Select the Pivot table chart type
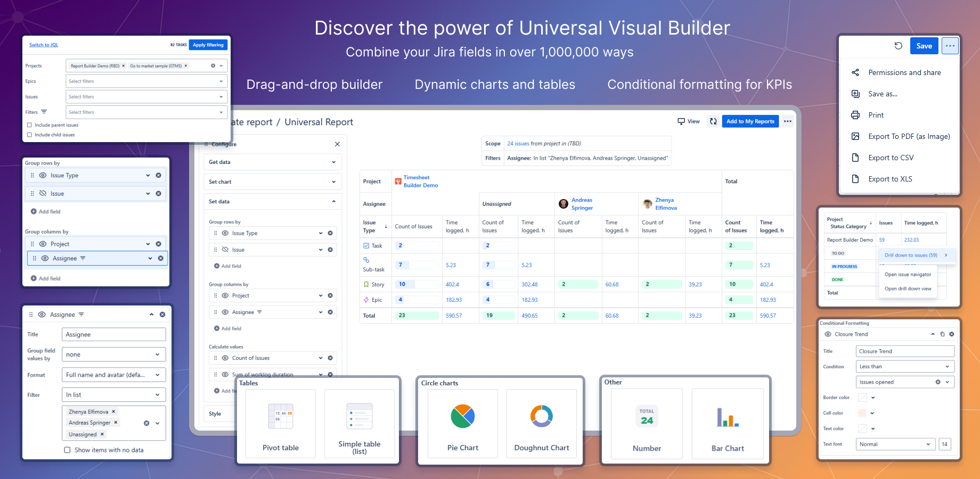 tap(281, 423)
